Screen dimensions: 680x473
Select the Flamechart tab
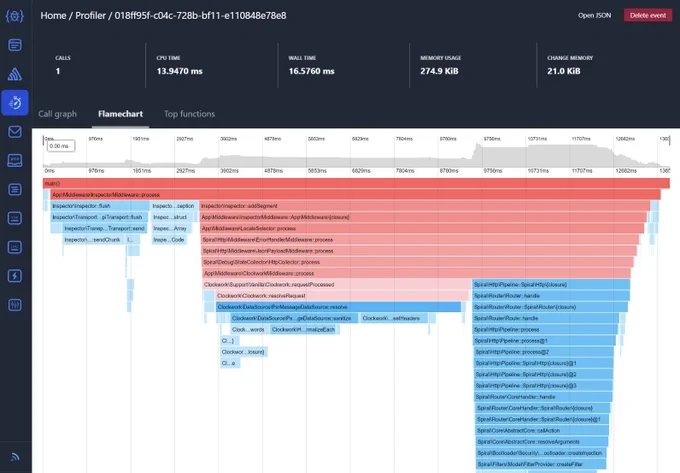pos(120,114)
